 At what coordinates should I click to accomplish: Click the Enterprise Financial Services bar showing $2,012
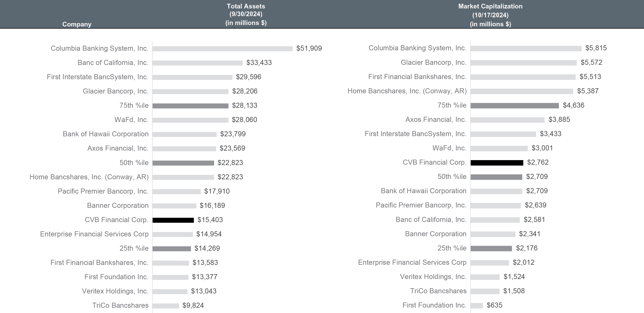[490, 263]
